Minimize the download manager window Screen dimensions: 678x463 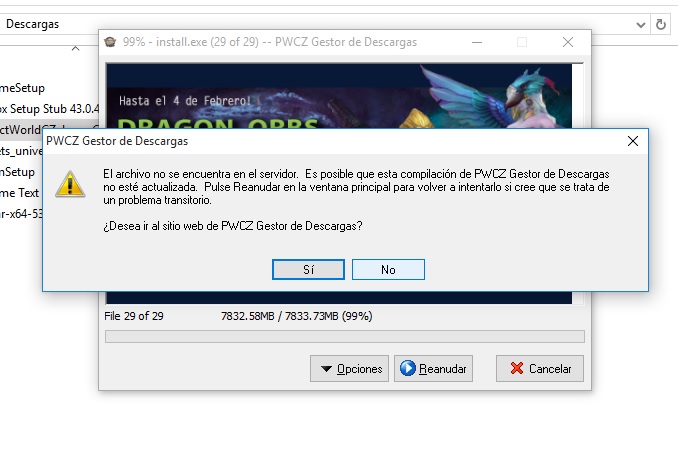pos(477,42)
